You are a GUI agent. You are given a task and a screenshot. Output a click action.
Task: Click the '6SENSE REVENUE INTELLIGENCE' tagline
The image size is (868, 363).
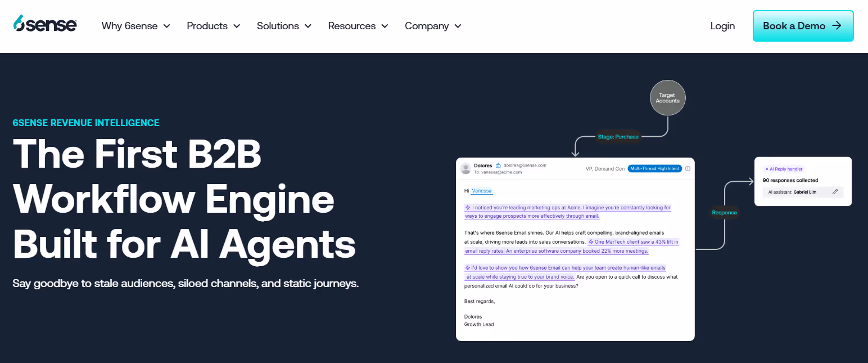click(x=86, y=123)
